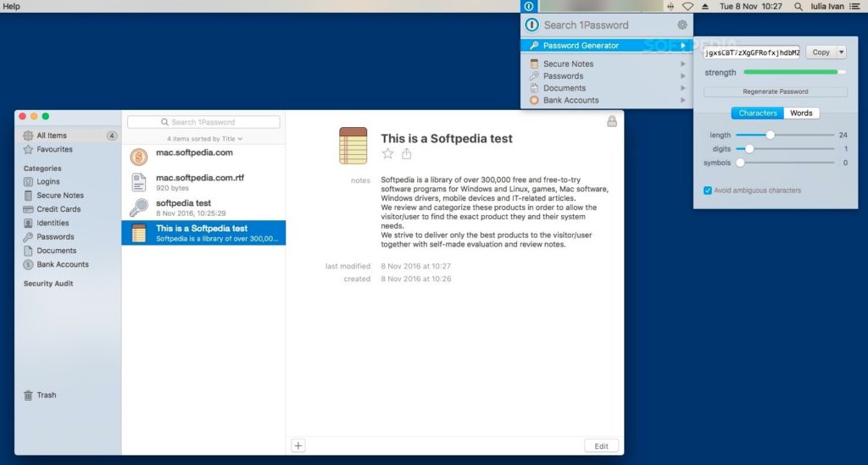This screenshot has height=465, width=868.
Task: Click the Edit button for the note
Action: [601, 446]
